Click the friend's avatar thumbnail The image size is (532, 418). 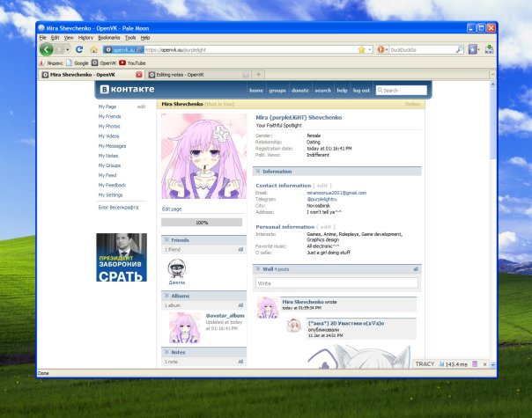tap(177, 268)
